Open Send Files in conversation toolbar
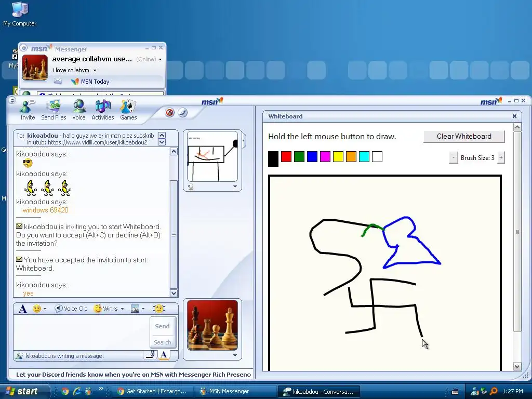The width and height of the screenshot is (532, 399). coord(54,110)
